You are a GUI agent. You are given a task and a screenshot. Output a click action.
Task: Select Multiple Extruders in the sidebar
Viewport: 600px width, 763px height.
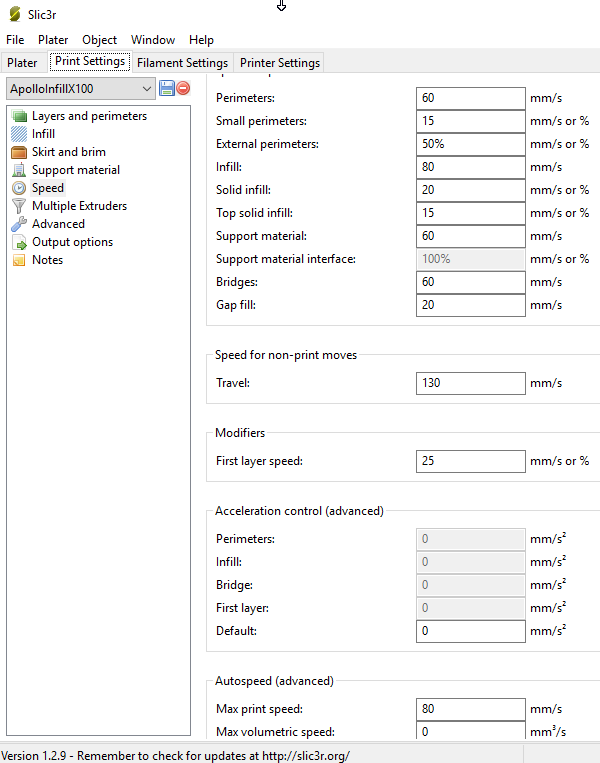79,206
